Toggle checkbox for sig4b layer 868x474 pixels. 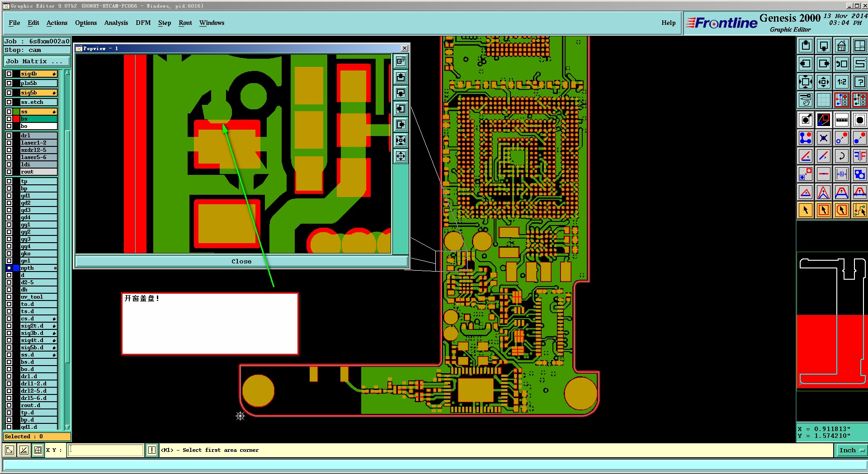9,74
